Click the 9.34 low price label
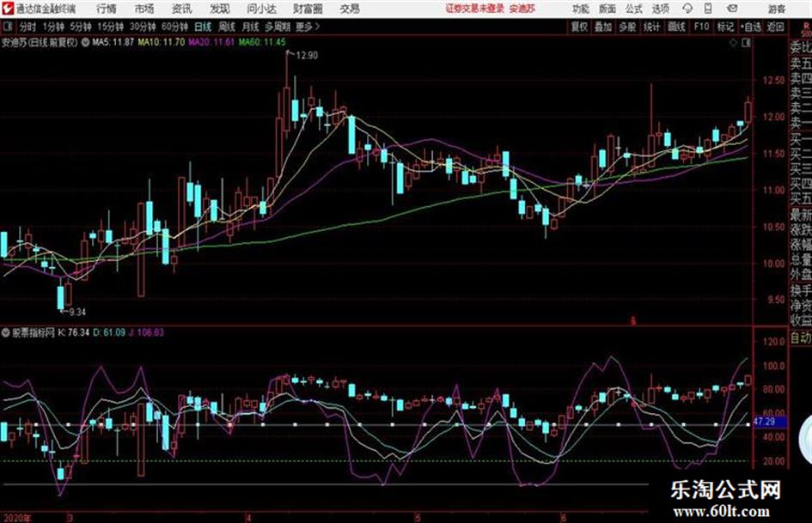The image size is (812, 523). pos(77,312)
